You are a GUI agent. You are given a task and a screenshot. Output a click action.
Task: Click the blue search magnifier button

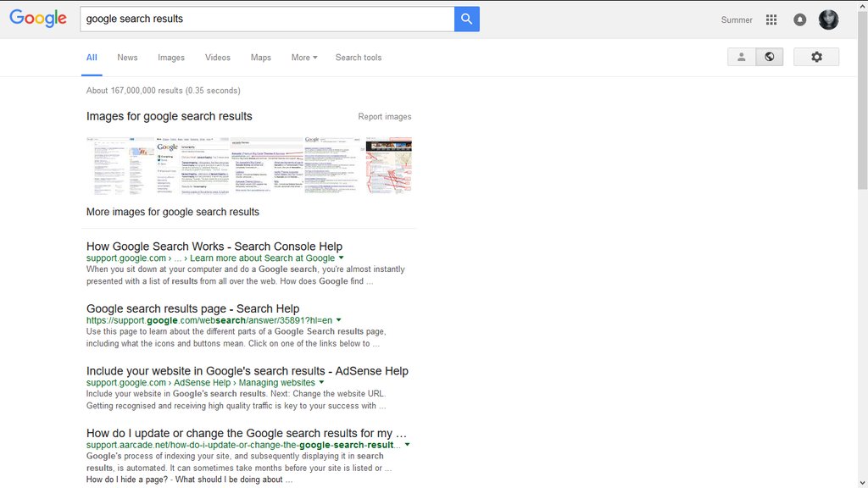tap(466, 19)
